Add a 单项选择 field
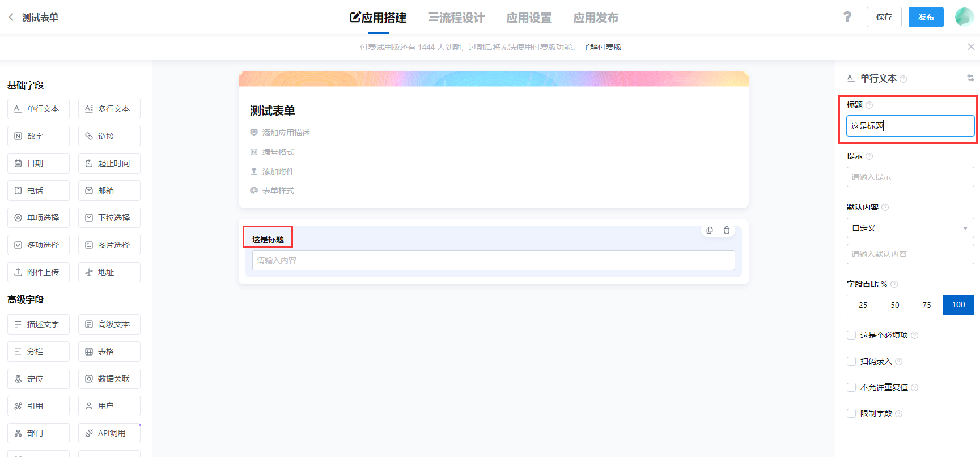The height and width of the screenshot is (457, 980). coord(39,218)
